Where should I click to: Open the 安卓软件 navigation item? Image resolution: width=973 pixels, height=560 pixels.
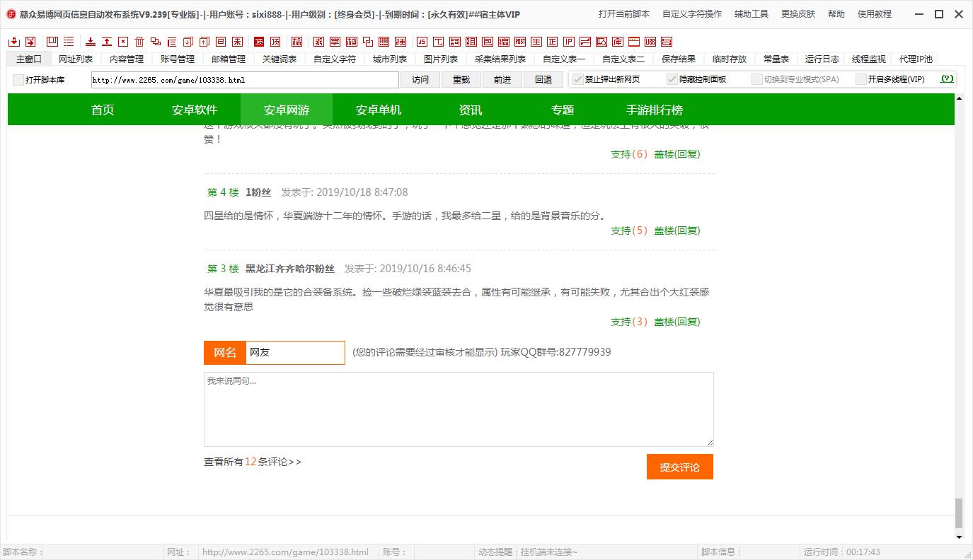tap(195, 110)
